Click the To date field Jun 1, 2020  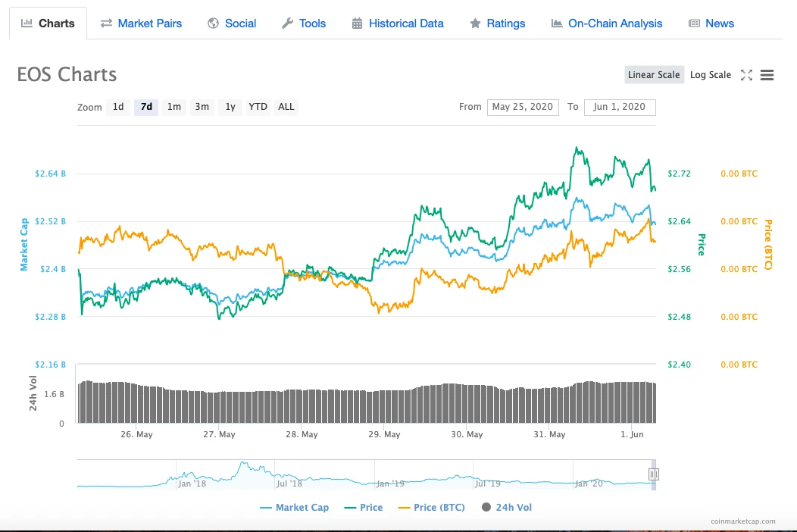[x=620, y=108]
